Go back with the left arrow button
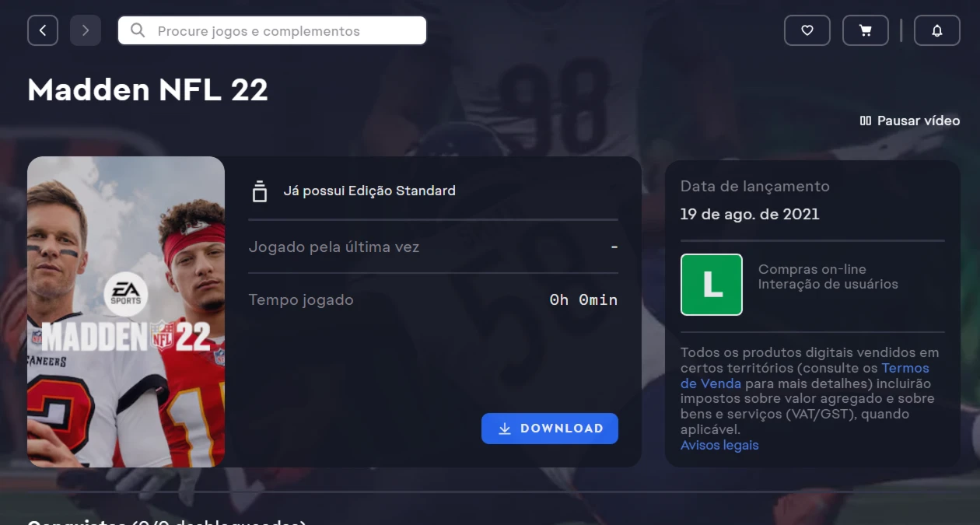This screenshot has height=525, width=980. click(43, 30)
